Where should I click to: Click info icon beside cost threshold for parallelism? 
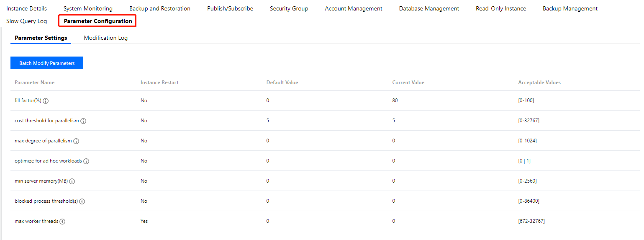pyautogui.click(x=83, y=121)
